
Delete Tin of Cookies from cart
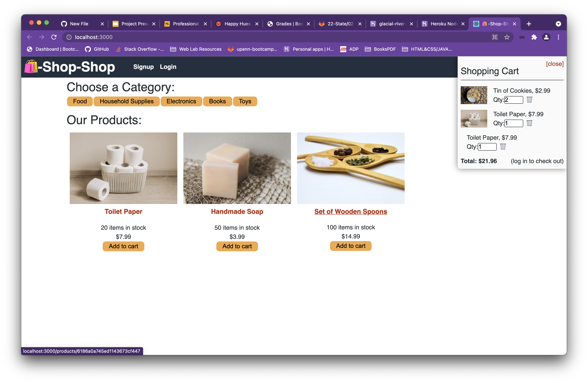click(x=529, y=100)
